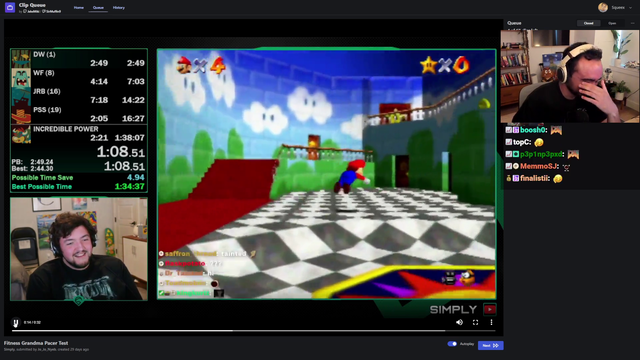
Task: Click the emote in p3p1np3pxd's chat message
Action: (x=573, y=154)
